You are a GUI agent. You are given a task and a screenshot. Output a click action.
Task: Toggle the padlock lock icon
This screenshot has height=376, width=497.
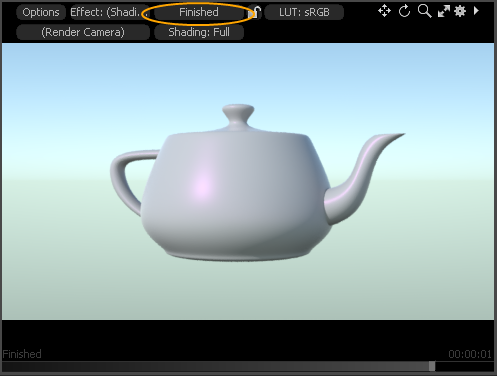[x=255, y=12]
